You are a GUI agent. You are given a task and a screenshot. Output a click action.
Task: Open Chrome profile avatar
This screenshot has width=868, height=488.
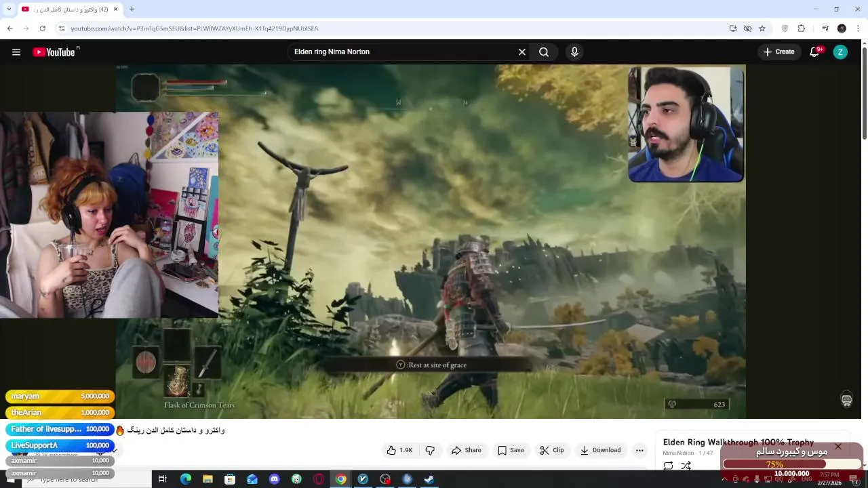842,28
